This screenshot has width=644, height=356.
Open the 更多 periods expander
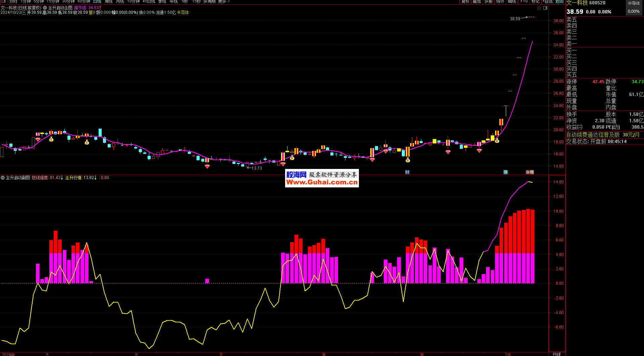pos(224,2)
